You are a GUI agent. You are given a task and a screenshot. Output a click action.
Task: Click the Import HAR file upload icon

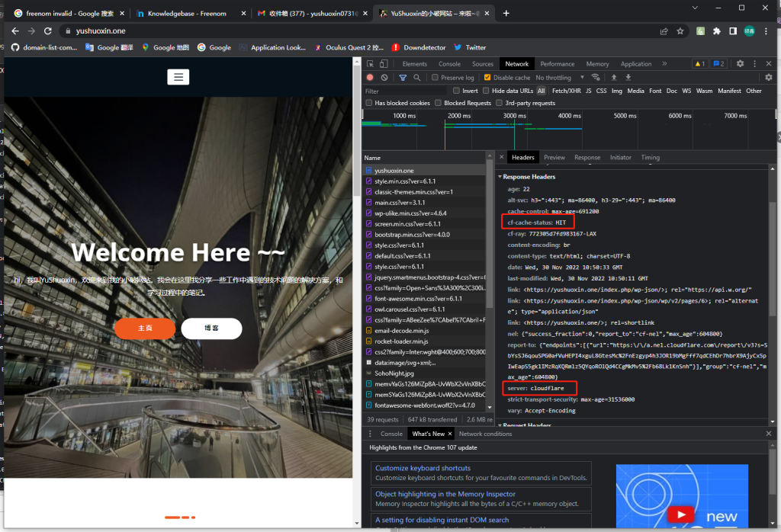click(x=613, y=78)
